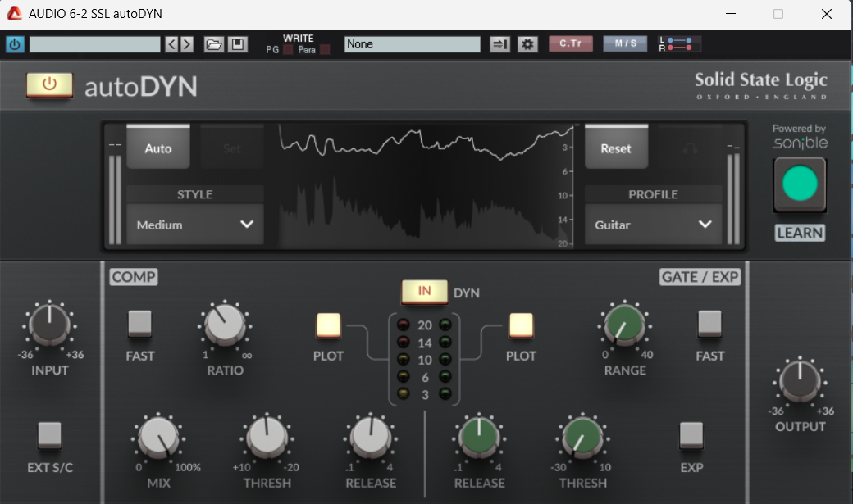
Task: Go to next preset with right arrow
Action: coord(187,44)
